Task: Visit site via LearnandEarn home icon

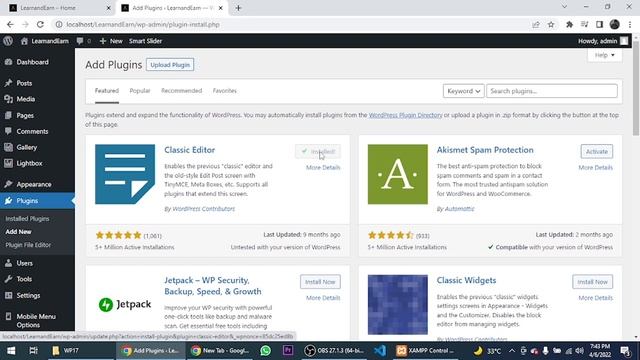Action: [44, 41]
